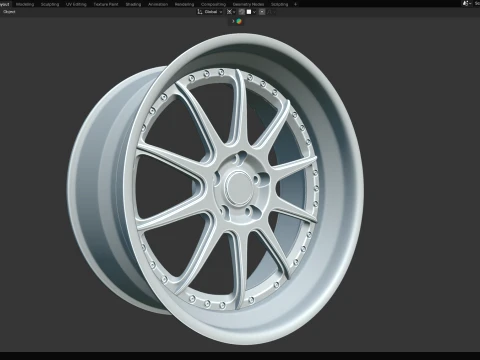Screen dimensions: 480x360
Task: Switch to the Sculpting workspace tab
Action: [x=50, y=4]
